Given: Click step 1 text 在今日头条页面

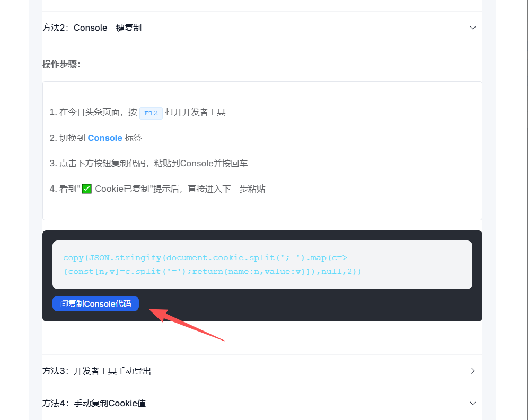Looking at the screenshot, I should click(90, 112).
